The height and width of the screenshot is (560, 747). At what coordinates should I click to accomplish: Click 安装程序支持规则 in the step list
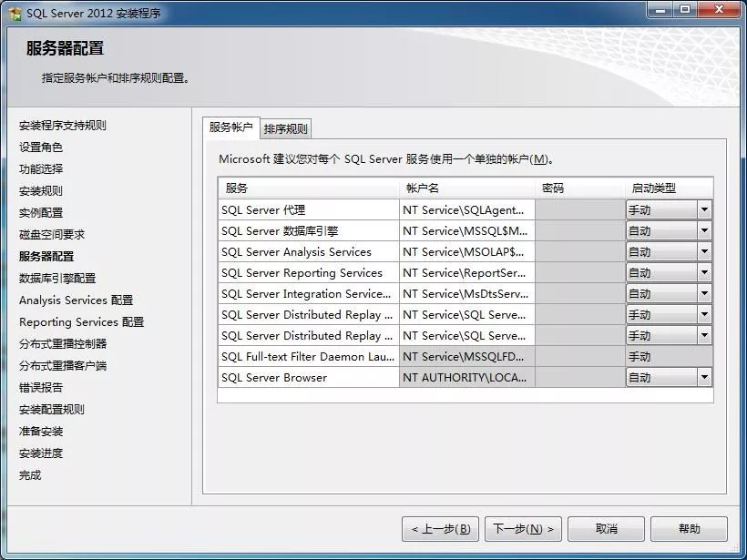(63, 126)
